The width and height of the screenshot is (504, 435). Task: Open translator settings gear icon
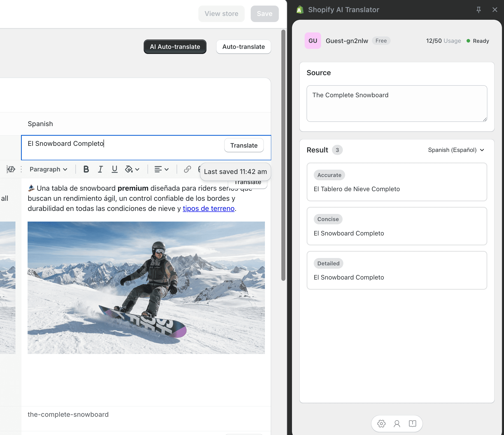click(381, 424)
